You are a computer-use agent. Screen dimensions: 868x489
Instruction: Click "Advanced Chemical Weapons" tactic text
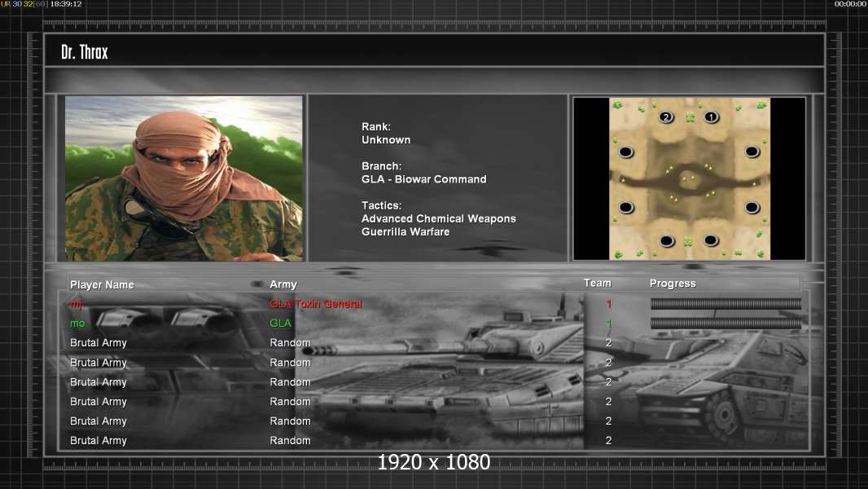438,218
